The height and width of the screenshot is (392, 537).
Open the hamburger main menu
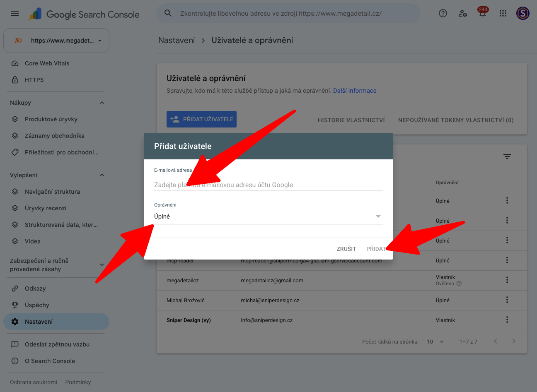(x=15, y=13)
